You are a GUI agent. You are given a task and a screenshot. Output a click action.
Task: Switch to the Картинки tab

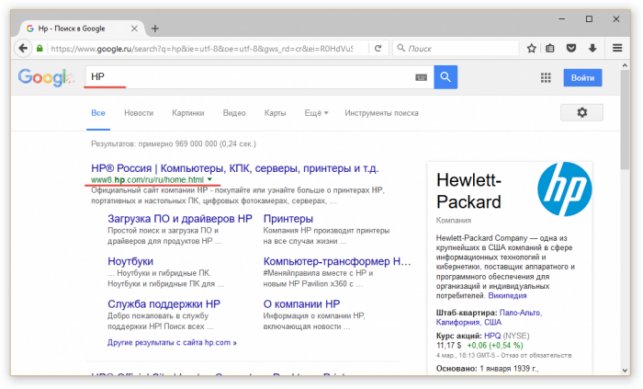pyautogui.click(x=188, y=113)
